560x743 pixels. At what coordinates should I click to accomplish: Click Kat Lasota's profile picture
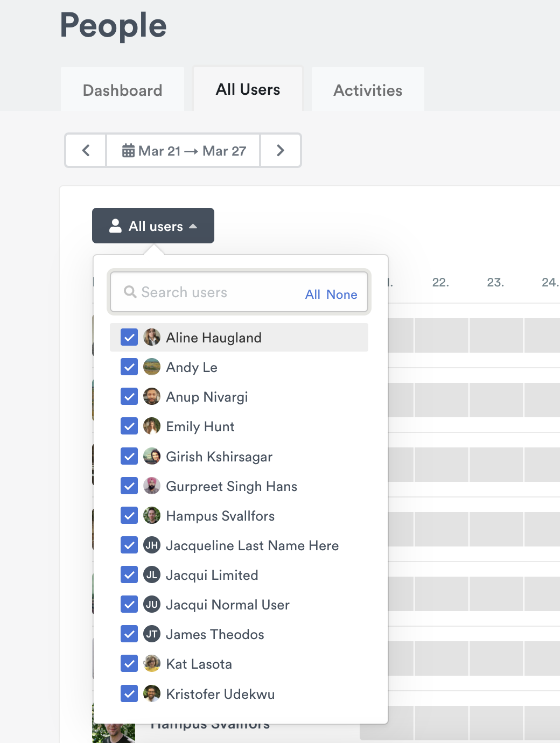click(152, 663)
